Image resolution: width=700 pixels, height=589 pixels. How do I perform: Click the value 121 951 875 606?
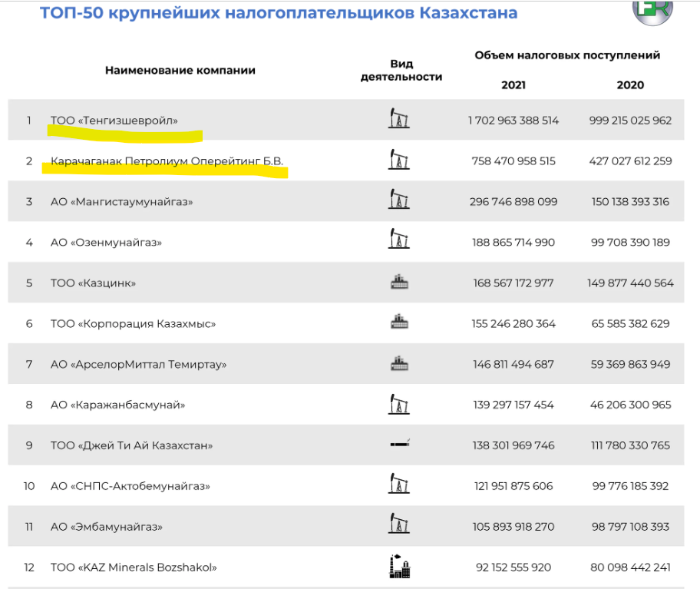coord(513,486)
